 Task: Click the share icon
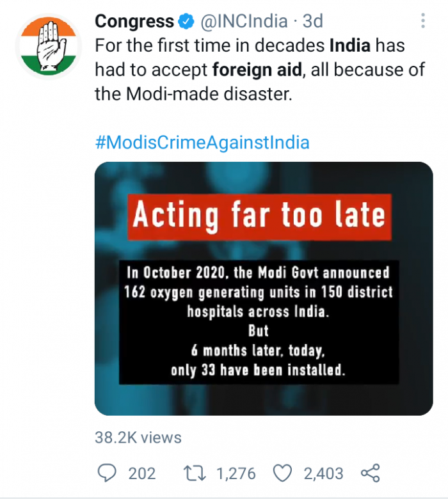pos(371,473)
